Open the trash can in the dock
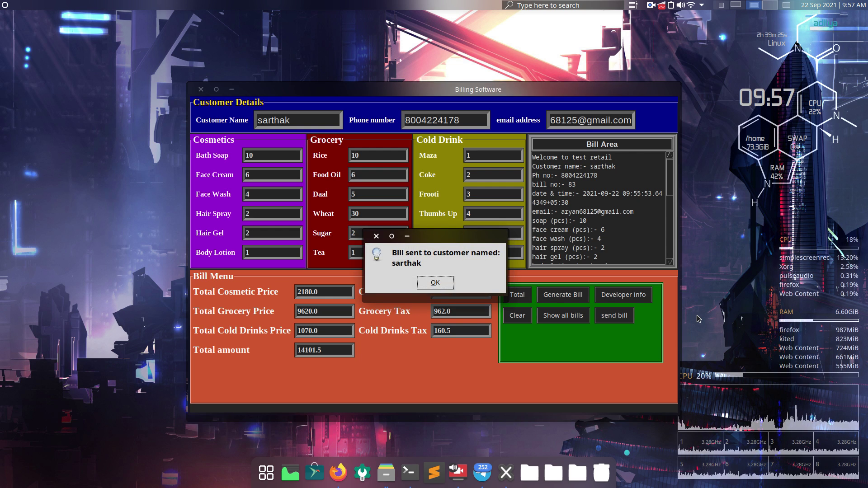This screenshot has height=488, width=868. pyautogui.click(x=601, y=473)
